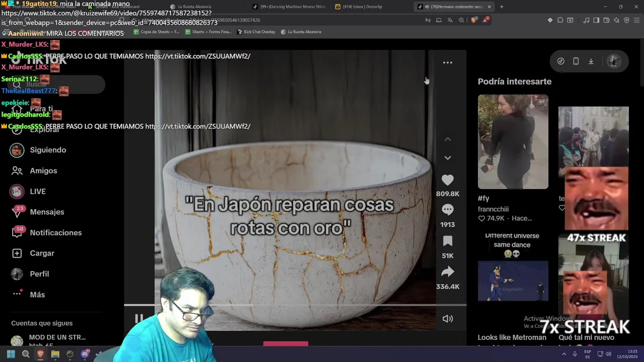644x362 pixels.
Task: Open the music note playlist icon
Action: pyautogui.click(x=586, y=20)
